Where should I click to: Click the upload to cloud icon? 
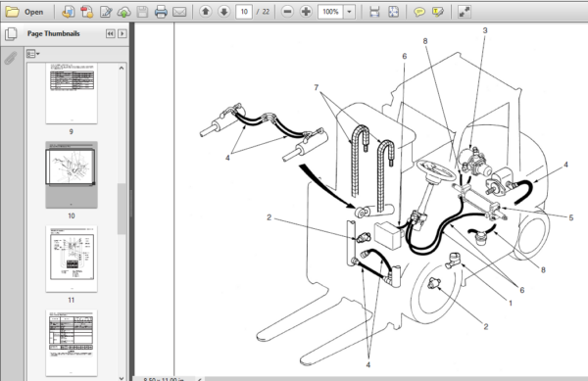124,12
